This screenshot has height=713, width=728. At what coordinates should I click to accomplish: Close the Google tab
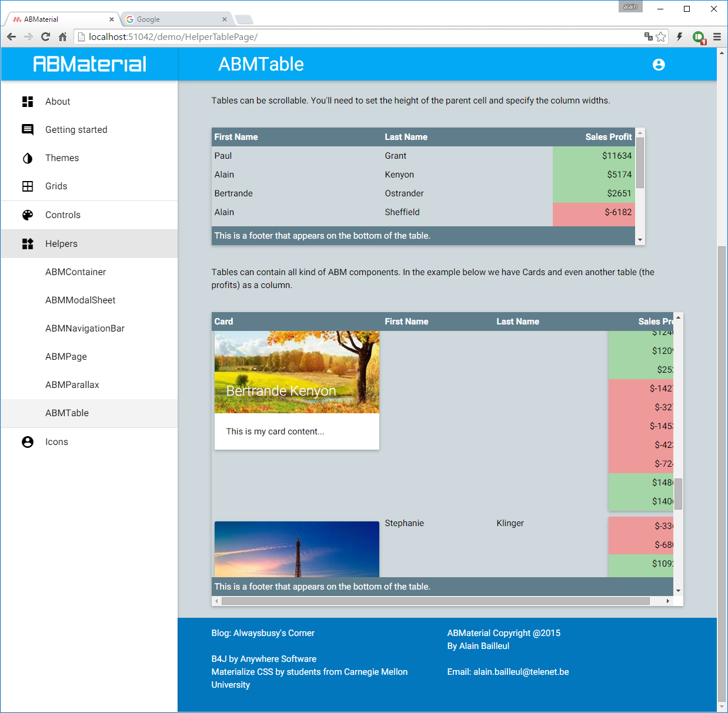coord(225,19)
